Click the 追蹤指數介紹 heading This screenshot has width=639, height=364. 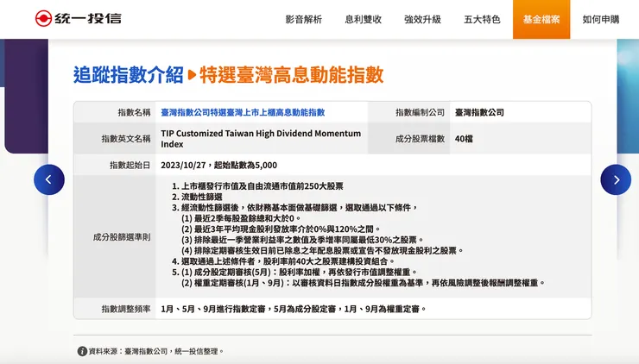point(129,75)
